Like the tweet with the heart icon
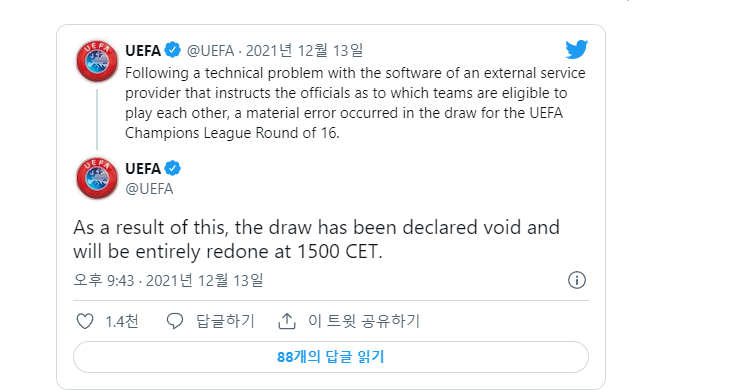This screenshot has width=749, height=390. [x=85, y=321]
